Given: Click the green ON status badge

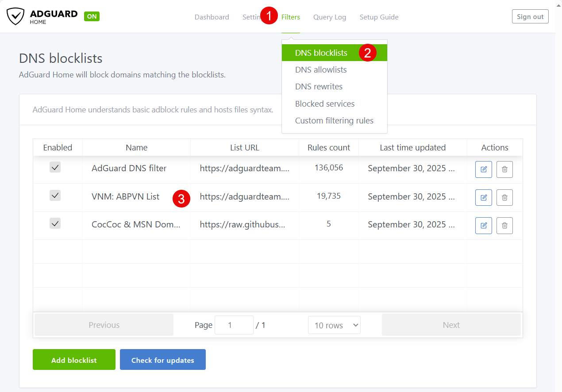Looking at the screenshot, I should coord(92,16).
